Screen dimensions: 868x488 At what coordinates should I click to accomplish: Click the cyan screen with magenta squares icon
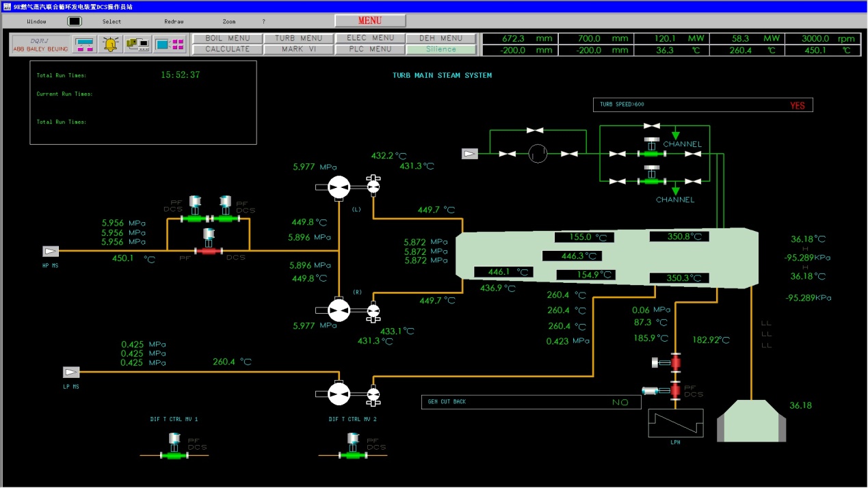point(170,44)
